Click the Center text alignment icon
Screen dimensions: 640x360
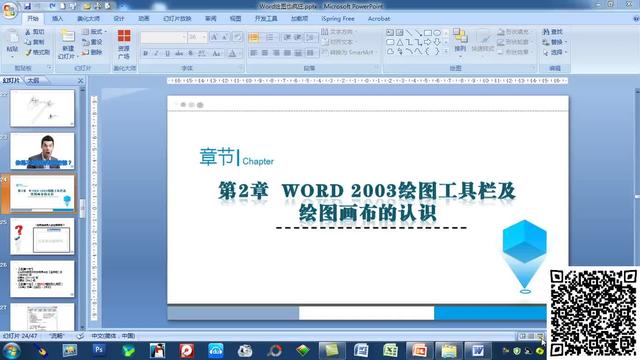click(x=265, y=53)
